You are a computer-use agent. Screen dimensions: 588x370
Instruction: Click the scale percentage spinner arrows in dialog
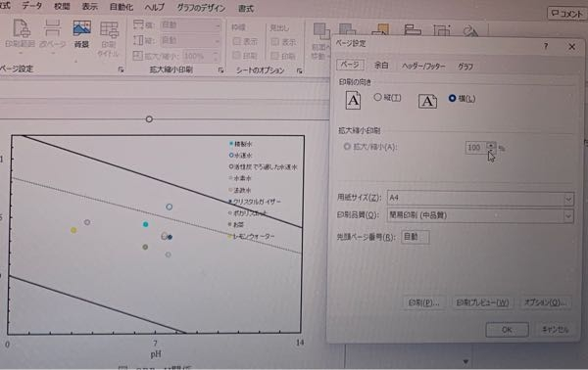pos(491,147)
